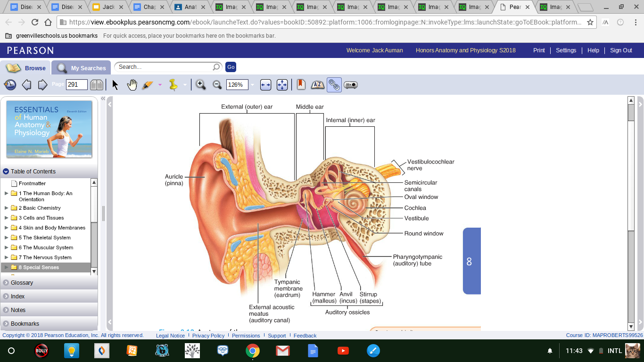The width and height of the screenshot is (644, 362).
Task: Switch to the Jack browser tab
Action: click(108, 7)
